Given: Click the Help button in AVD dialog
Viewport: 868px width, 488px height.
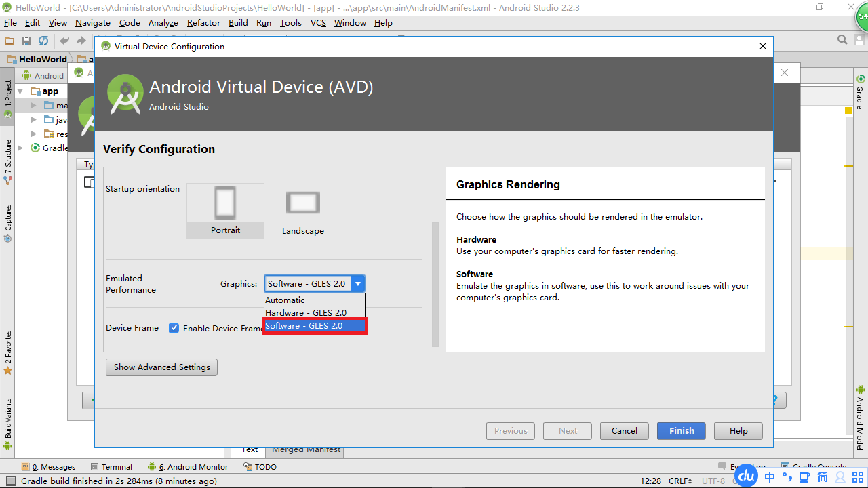Looking at the screenshot, I should point(738,431).
